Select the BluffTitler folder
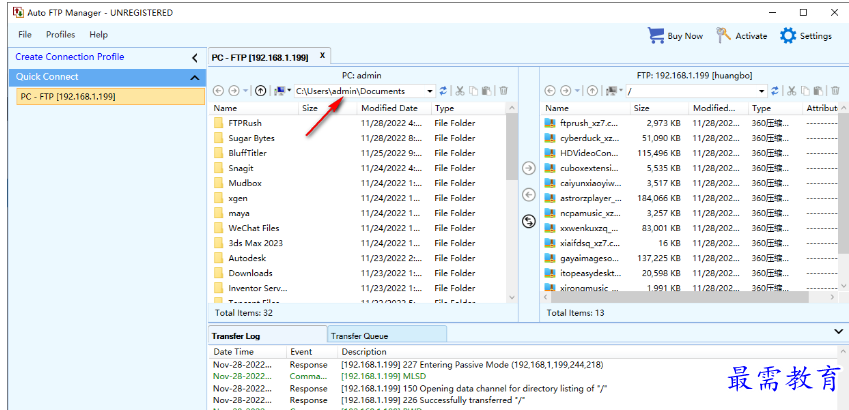The height and width of the screenshot is (410, 849). (x=247, y=153)
